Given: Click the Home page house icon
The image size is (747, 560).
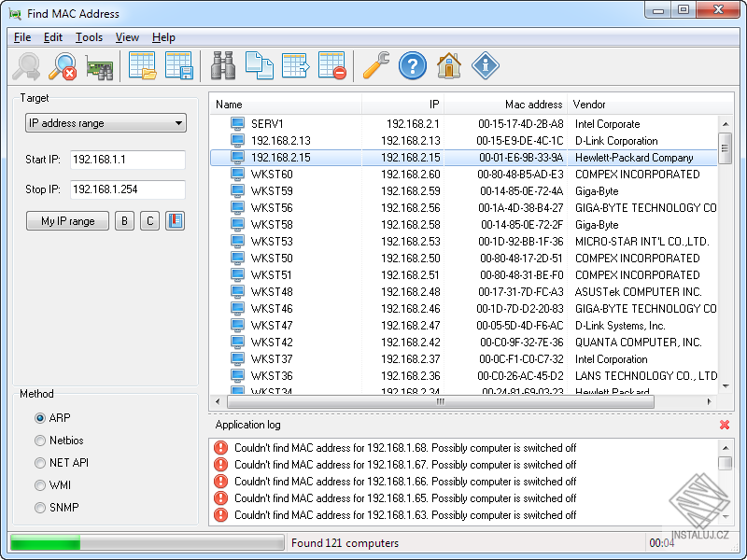Looking at the screenshot, I should click(449, 65).
